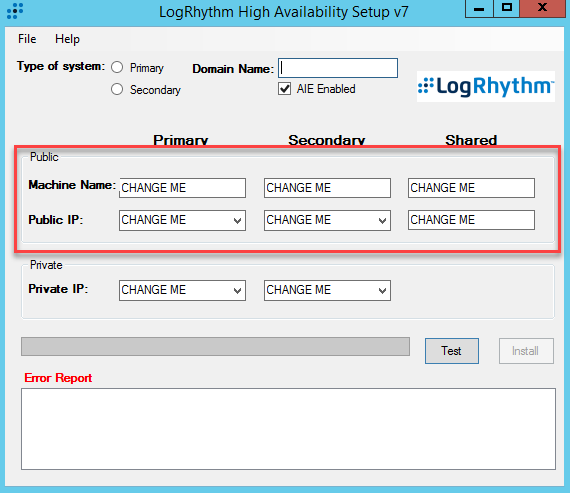This screenshot has width=570, height=493.
Task: Click the LogRhythm logo image
Action: point(486,87)
